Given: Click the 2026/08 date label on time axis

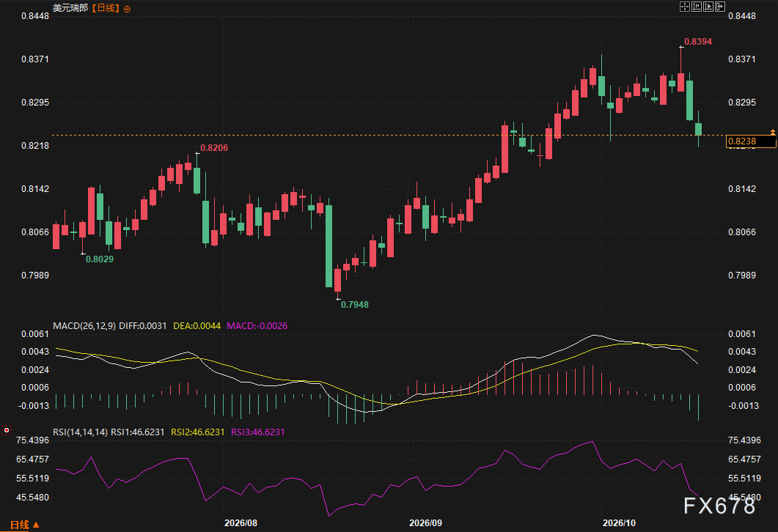Looking at the screenshot, I should [x=241, y=523].
